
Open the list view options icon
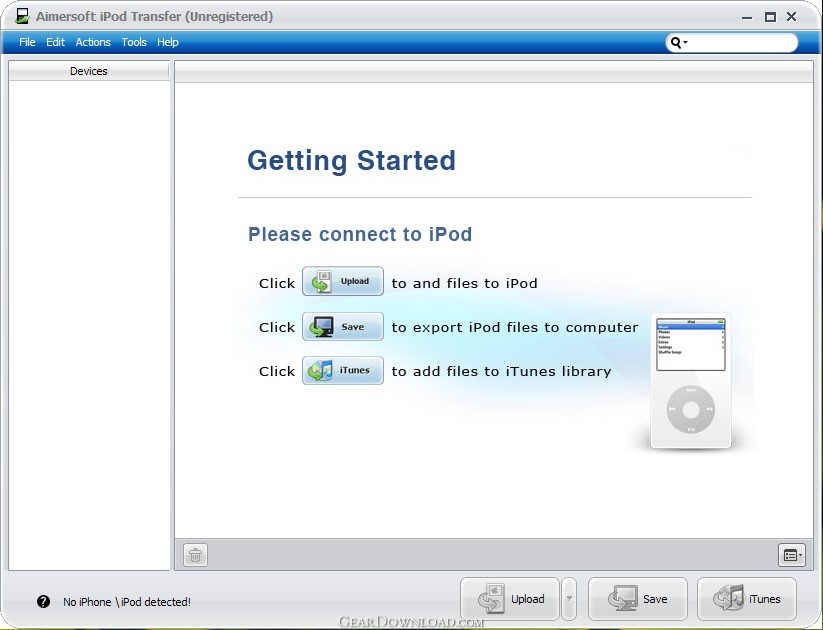792,555
